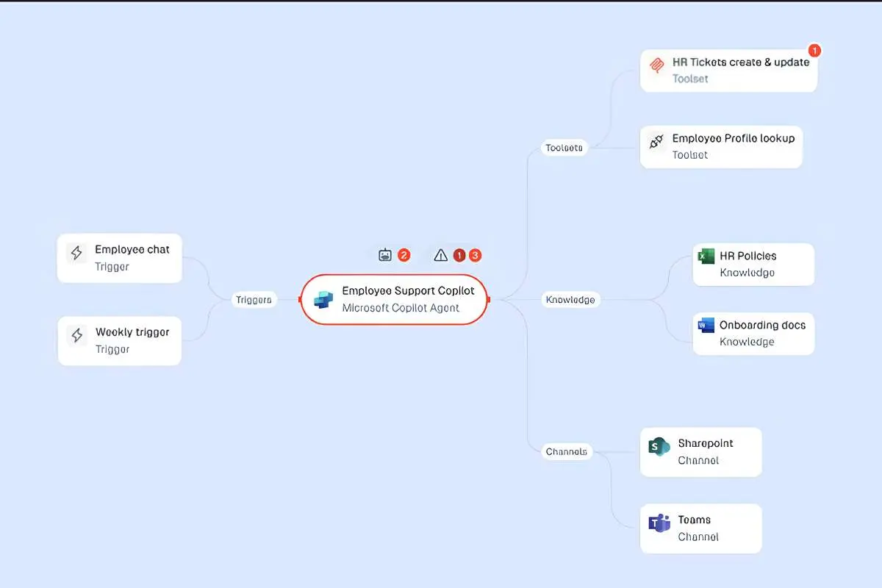Click the orange badge showing 3
This screenshot has height=588, width=882.
476,255
